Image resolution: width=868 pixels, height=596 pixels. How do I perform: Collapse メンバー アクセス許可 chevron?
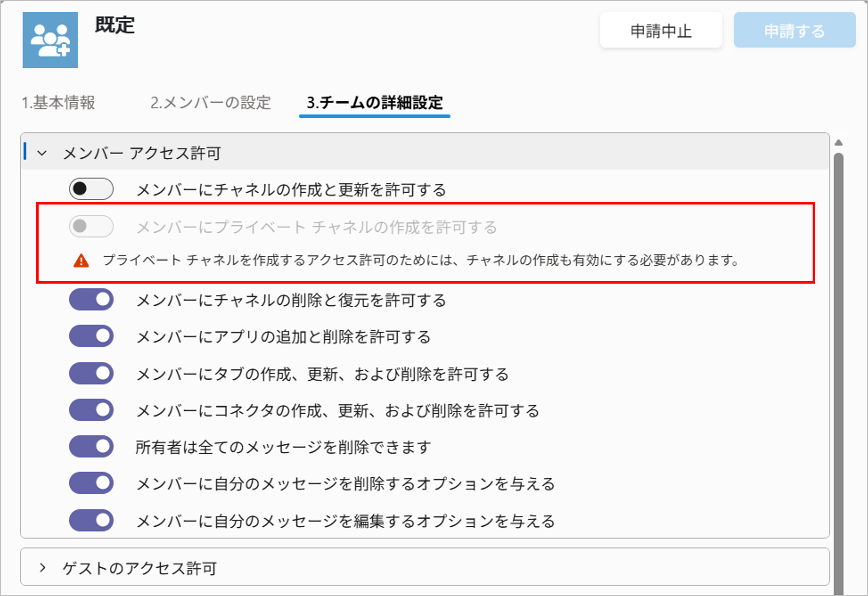click(x=42, y=153)
